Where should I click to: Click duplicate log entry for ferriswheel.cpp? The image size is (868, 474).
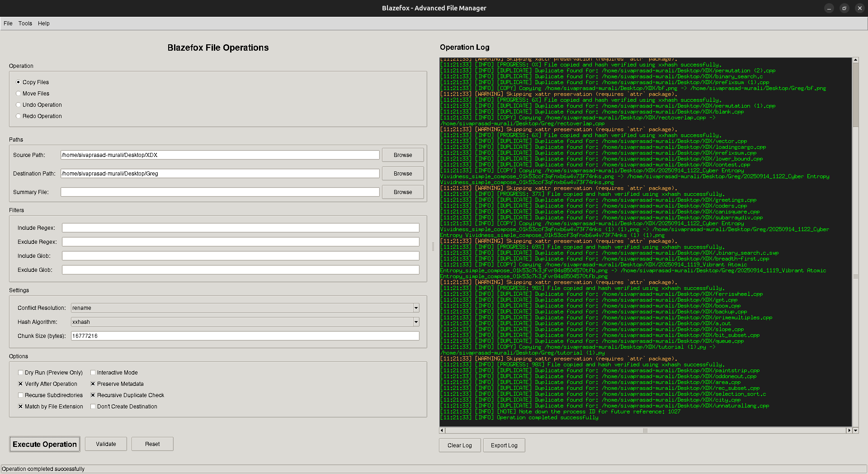(x=602, y=294)
